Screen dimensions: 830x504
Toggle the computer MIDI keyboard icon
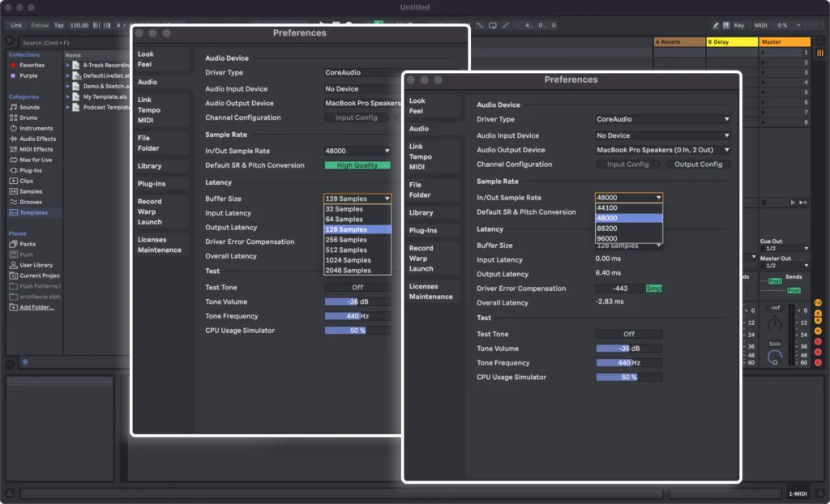pos(726,25)
